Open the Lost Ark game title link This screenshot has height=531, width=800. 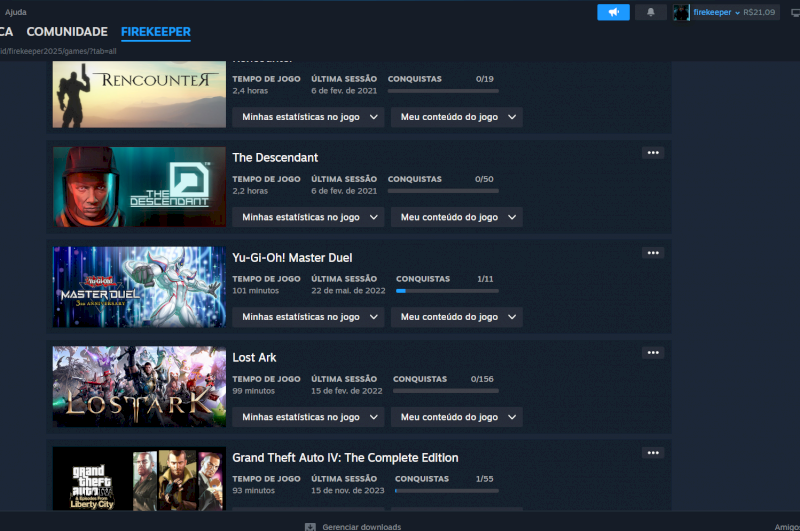tap(254, 357)
